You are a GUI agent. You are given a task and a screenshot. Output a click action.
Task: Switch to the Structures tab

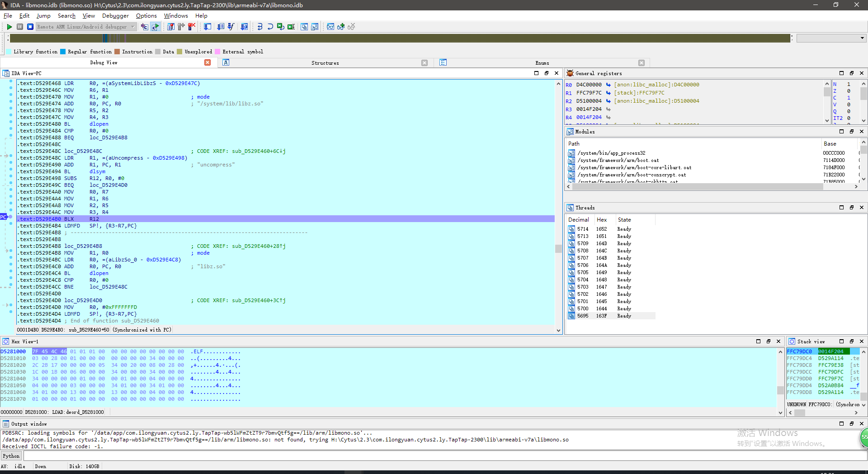coord(325,63)
